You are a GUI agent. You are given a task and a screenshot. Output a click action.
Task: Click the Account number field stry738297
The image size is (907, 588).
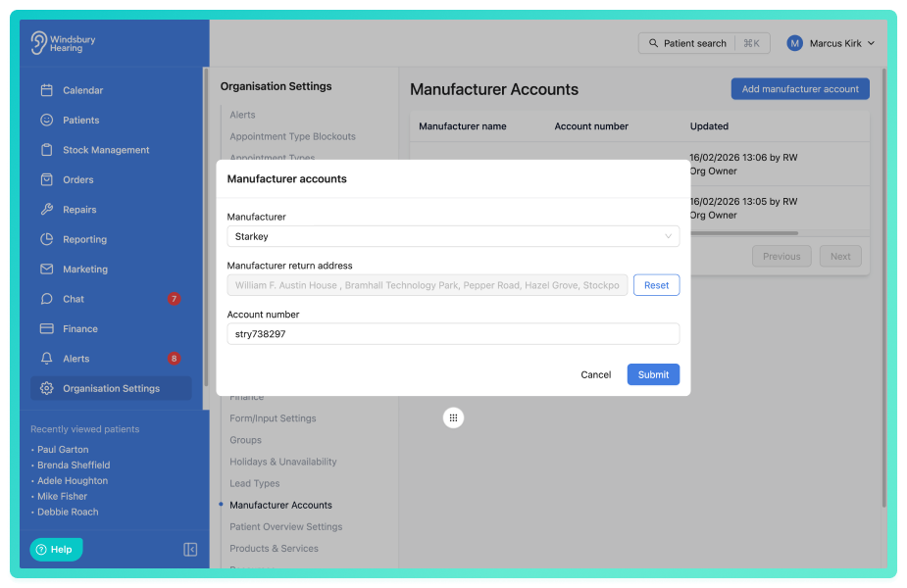pos(453,334)
